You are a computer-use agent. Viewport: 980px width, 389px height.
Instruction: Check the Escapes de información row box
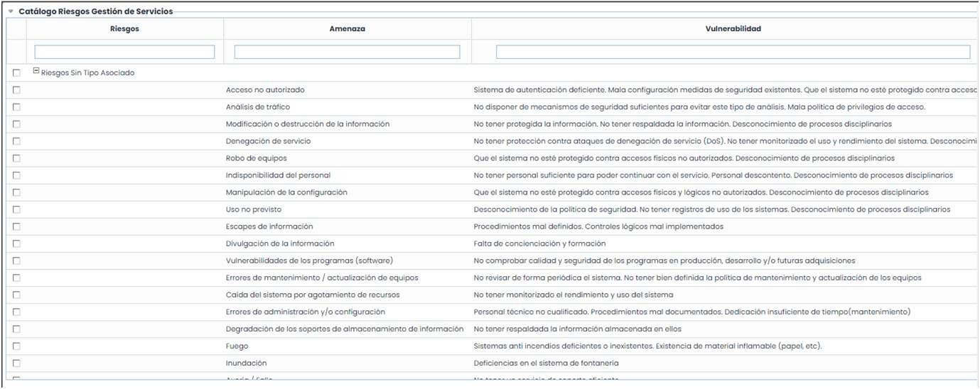[x=16, y=226]
